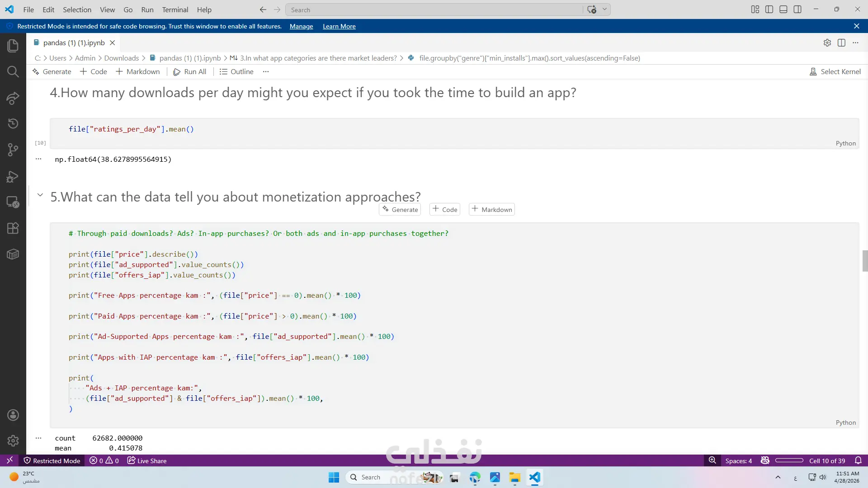Image resolution: width=868 pixels, height=488 pixels.
Task: Open cell output options ellipsis for np.float64 output
Action: click(38, 159)
